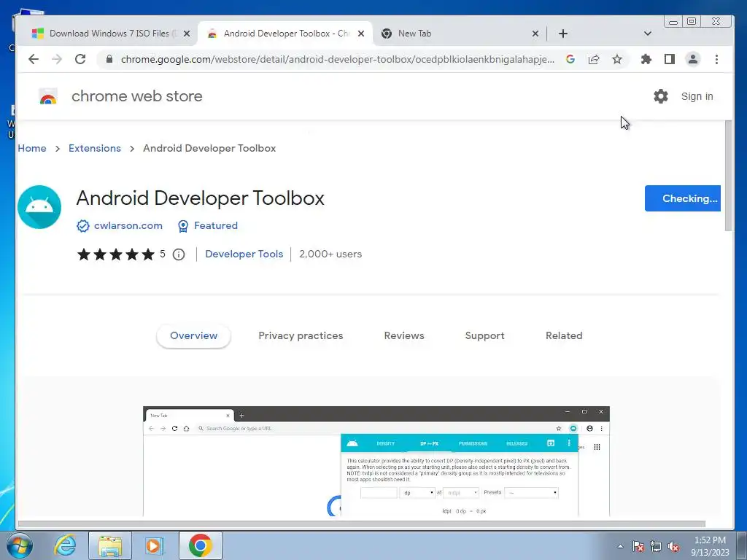Open the Chrome profile avatar

693,59
